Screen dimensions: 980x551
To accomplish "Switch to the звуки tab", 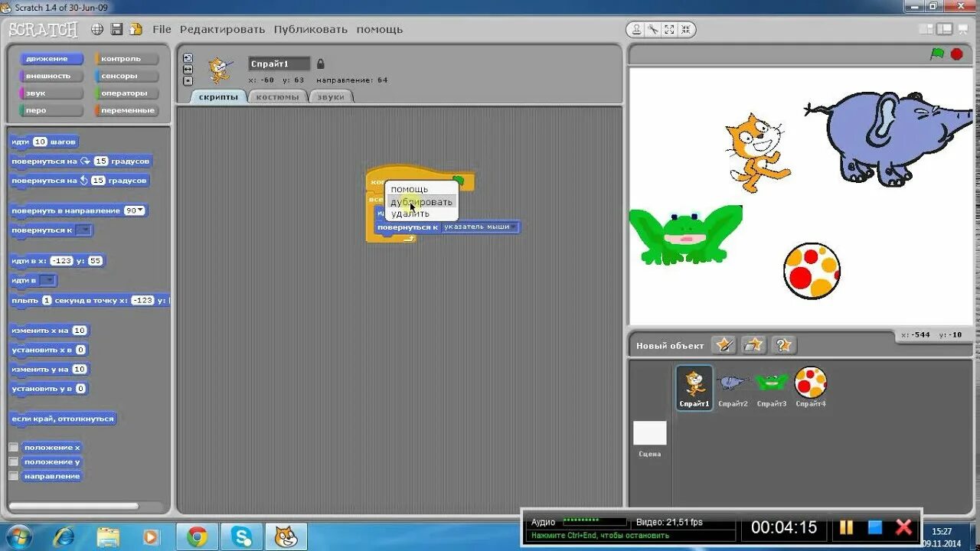I will (331, 96).
